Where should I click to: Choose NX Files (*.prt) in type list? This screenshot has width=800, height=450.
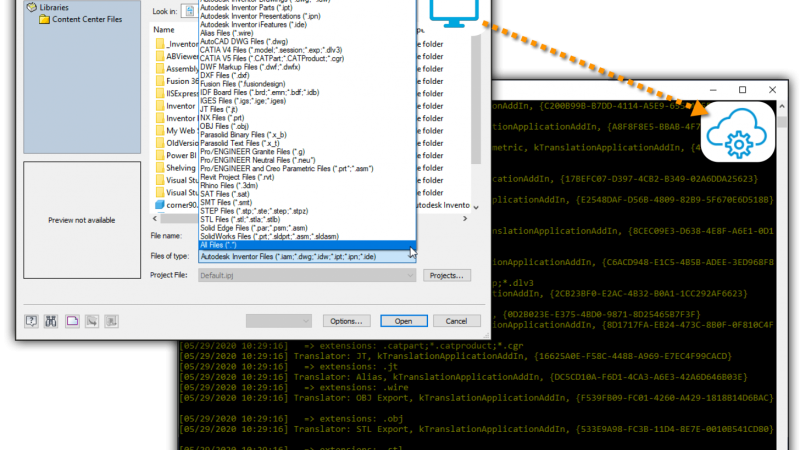222,118
